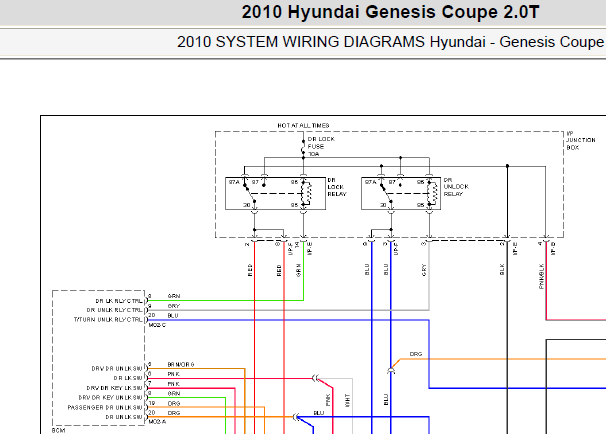Select the "2010 SYSTEM WIRING DIAGRAMS Hyundai" heading
The image size is (606, 434).
[x=331, y=42]
